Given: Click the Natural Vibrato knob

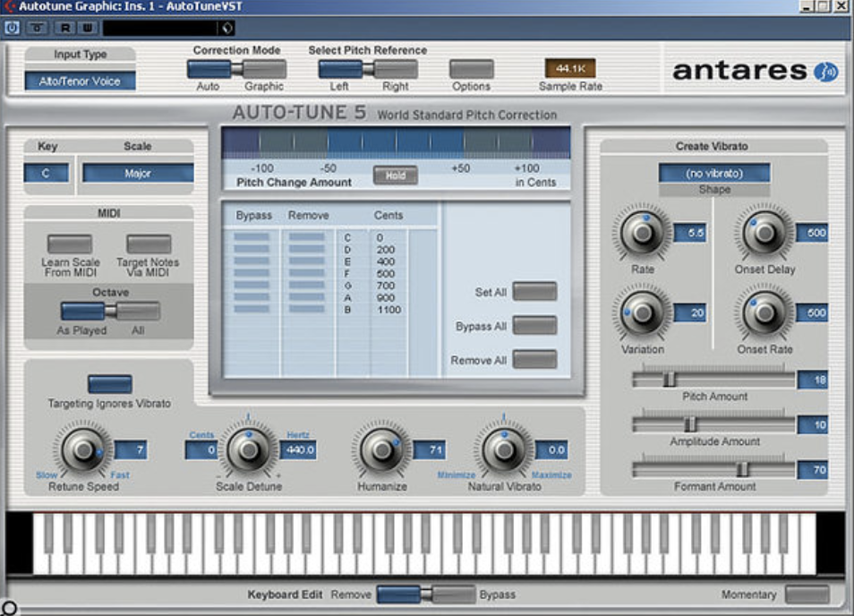Looking at the screenshot, I should point(504,449).
